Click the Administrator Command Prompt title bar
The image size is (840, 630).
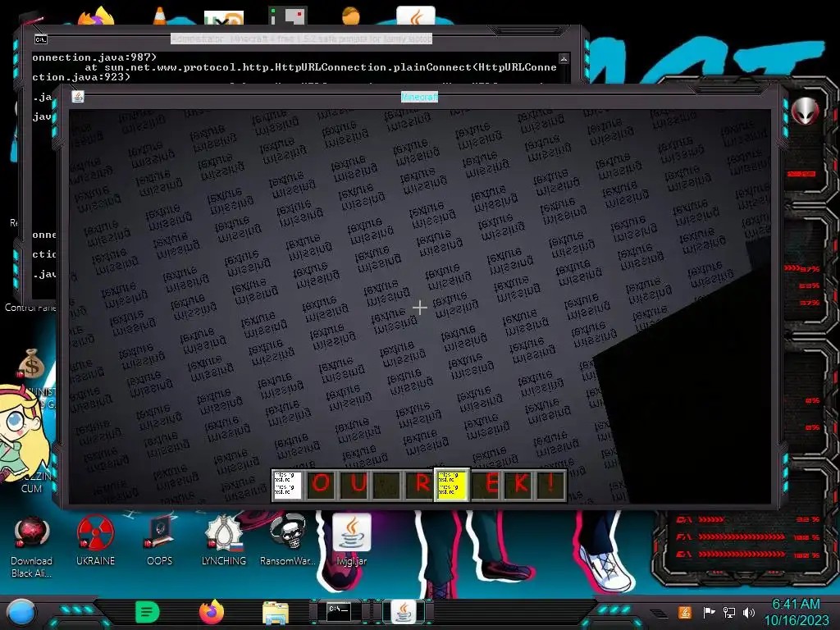[301, 39]
